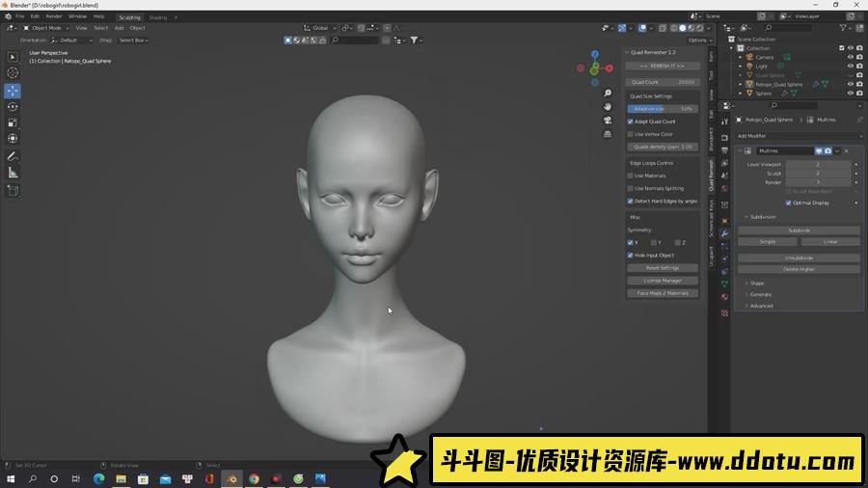The height and width of the screenshot is (488, 868).
Task: Open the Object Mode dropdown
Action: click(46, 28)
